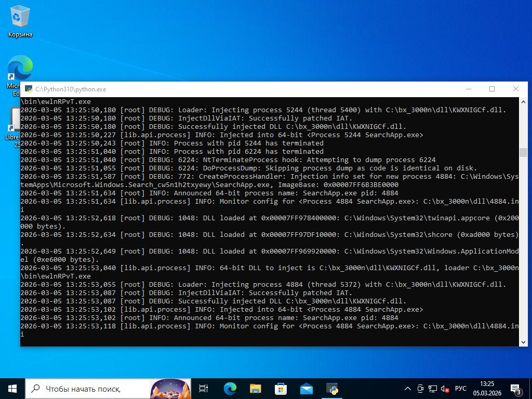532x399 pixels.
Task: Open the Recycle Bin (Корзина) desktop icon
Action: coord(20,22)
